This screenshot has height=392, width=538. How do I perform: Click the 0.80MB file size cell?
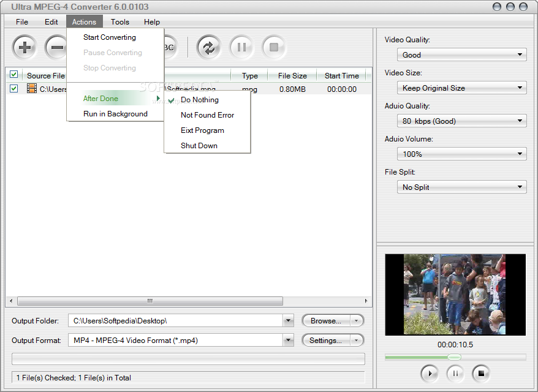(292, 89)
